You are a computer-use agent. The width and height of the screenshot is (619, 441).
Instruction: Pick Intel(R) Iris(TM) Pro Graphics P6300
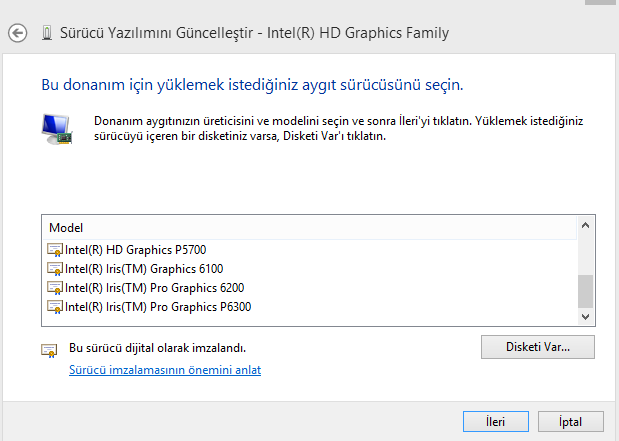click(157, 306)
